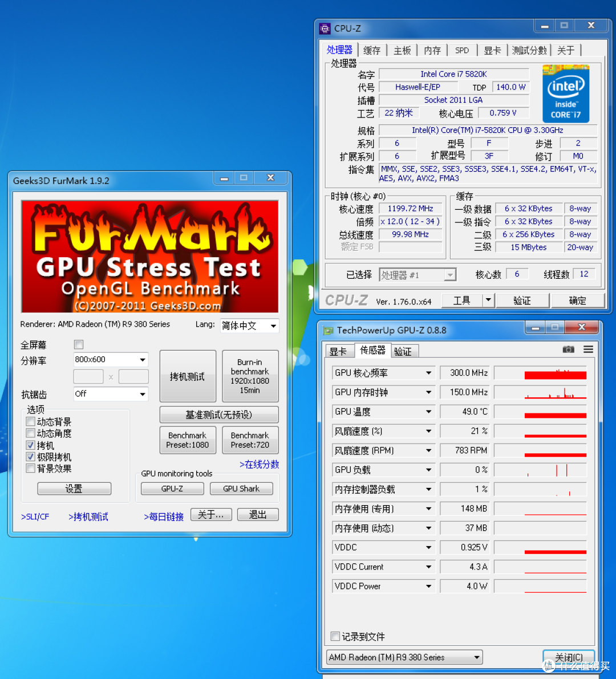Enable 记录到文件 logging in GPU-Z
Viewport: 616px width, 679px height.
pyautogui.click(x=335, y=637)
